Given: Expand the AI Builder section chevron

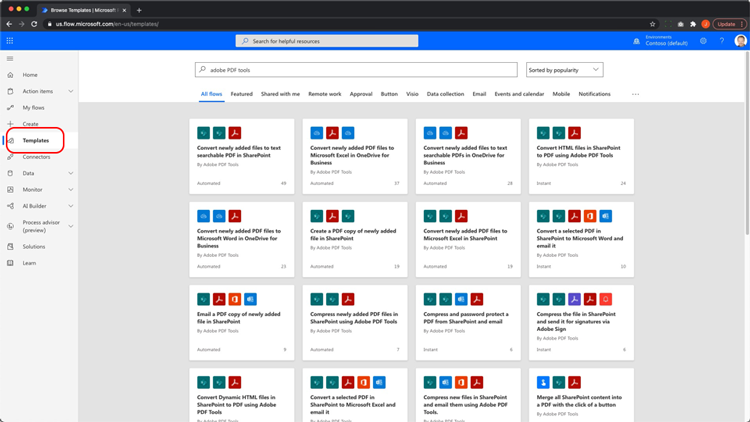Looking at the screenshot, I should [x=71, y=206].
